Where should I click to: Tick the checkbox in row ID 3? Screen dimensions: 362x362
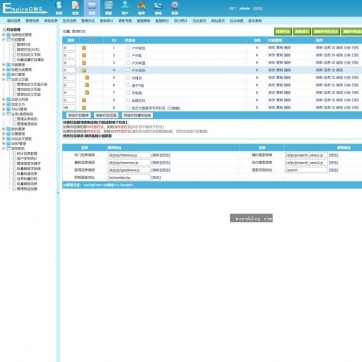(x=128, y=63)
